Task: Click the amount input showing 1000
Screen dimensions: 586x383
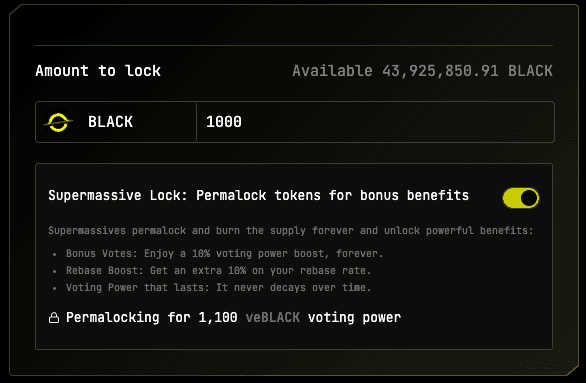Action: (x=375, y=122)
